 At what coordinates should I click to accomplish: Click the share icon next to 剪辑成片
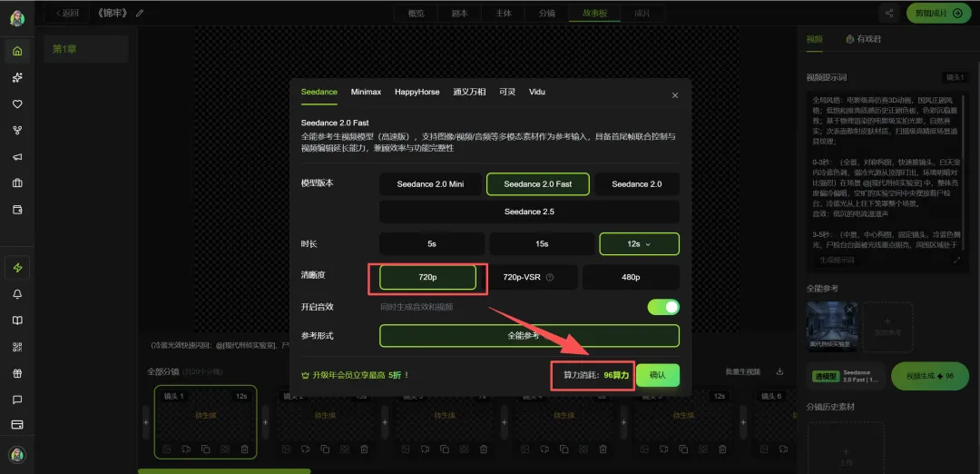click(x=888, y=13)
